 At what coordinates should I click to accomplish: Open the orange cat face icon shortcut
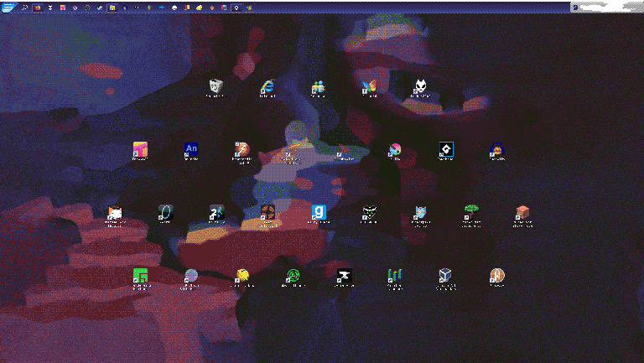coord(115,213)
